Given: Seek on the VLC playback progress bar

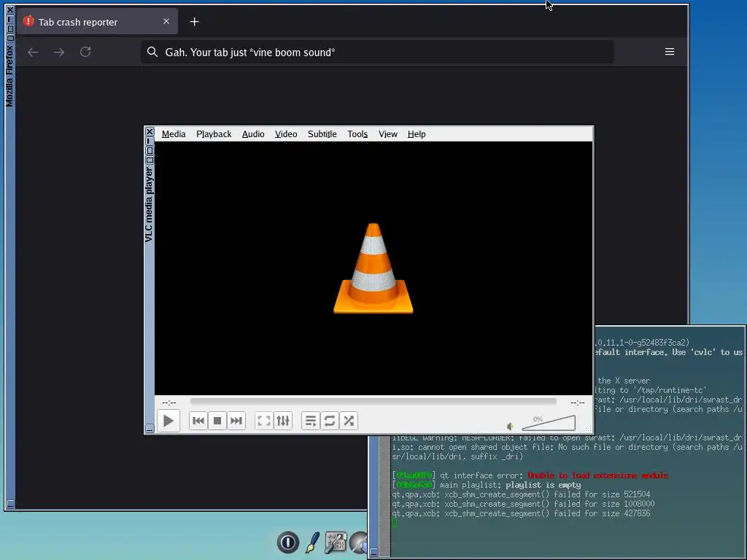Looking at the screenshot, I should [x=373, y=402].
